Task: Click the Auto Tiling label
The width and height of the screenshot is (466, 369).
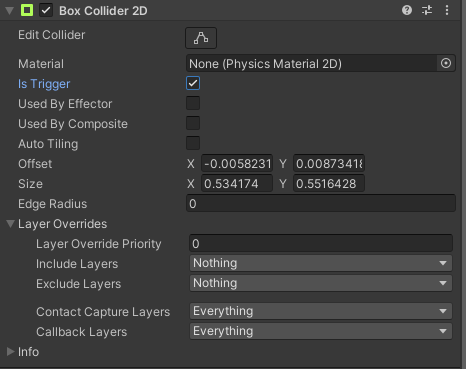Action: [48, 144]
